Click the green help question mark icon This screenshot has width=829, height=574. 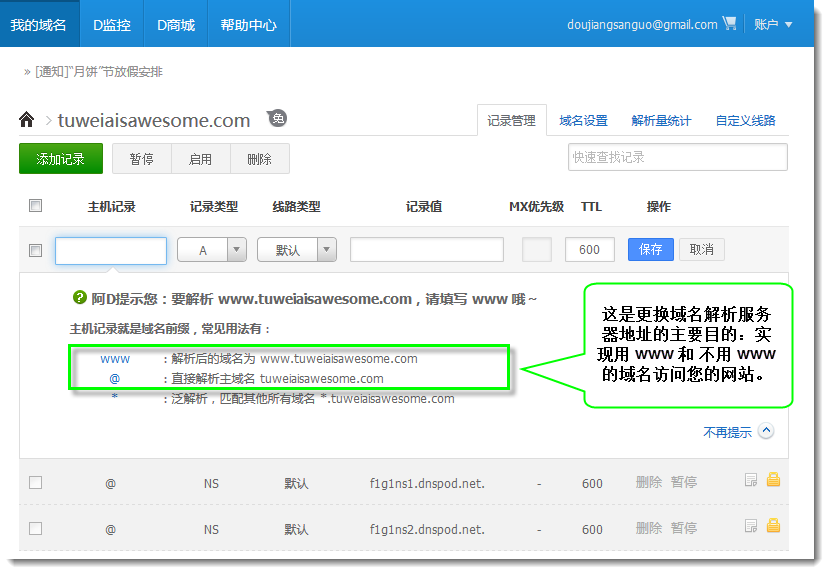(79, 298)
